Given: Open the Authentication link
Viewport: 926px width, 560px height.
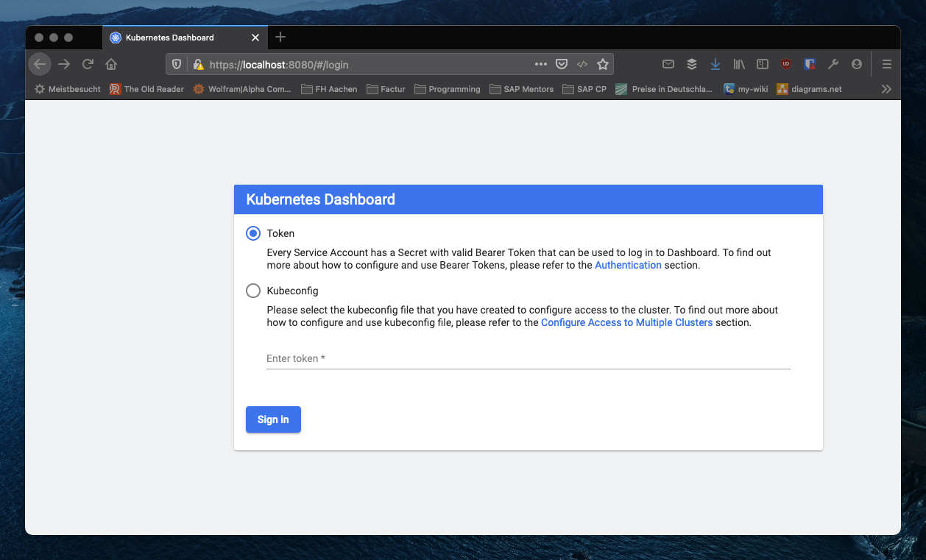Looking at the screenshot, I should point(628,265).
